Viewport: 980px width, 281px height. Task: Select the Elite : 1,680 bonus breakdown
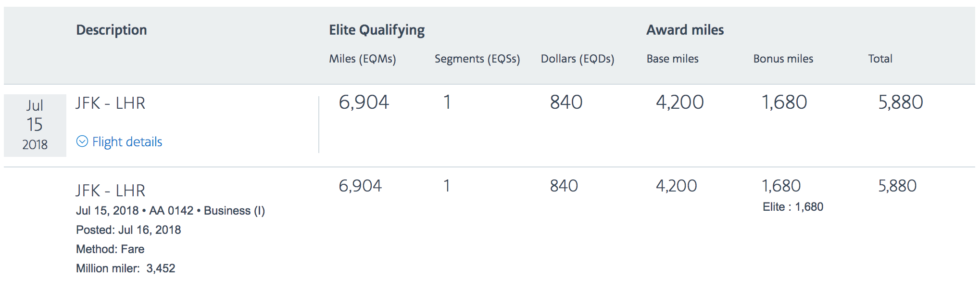(792, 207)
